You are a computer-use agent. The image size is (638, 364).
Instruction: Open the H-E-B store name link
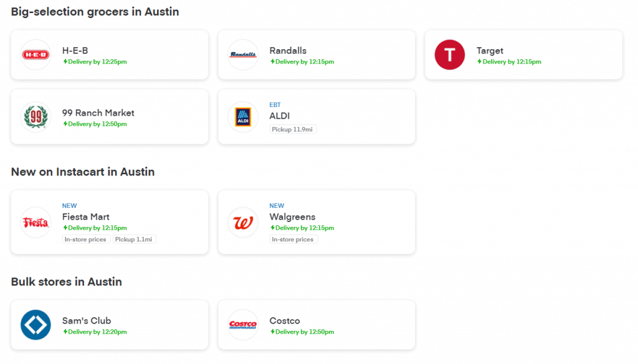pos(75,50)
